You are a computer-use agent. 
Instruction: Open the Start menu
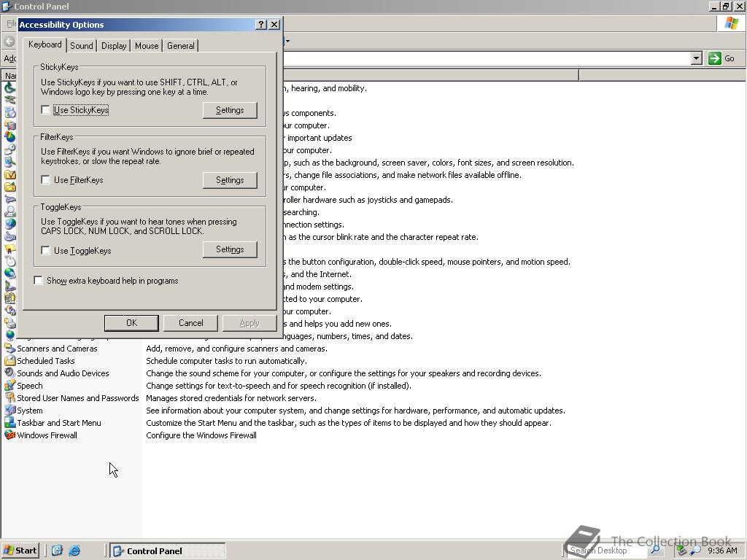tap(20, 551)
